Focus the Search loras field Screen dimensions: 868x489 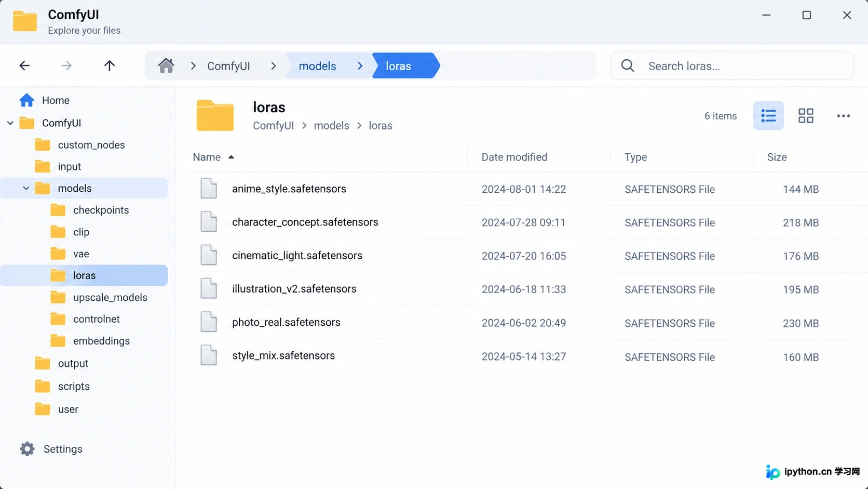[x=732, y=65]
